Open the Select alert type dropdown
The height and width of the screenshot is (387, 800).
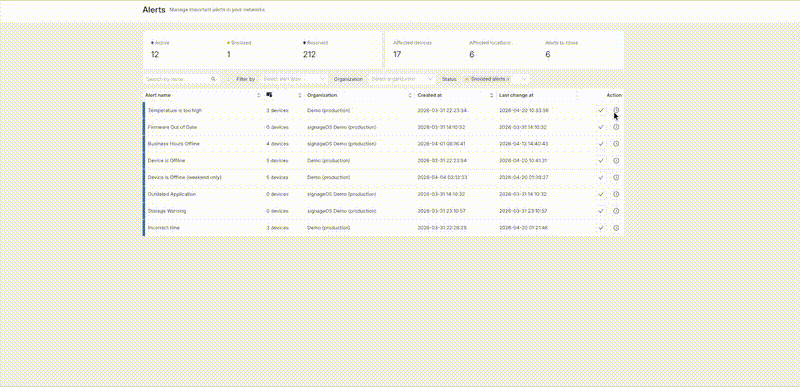click(294, 79)
